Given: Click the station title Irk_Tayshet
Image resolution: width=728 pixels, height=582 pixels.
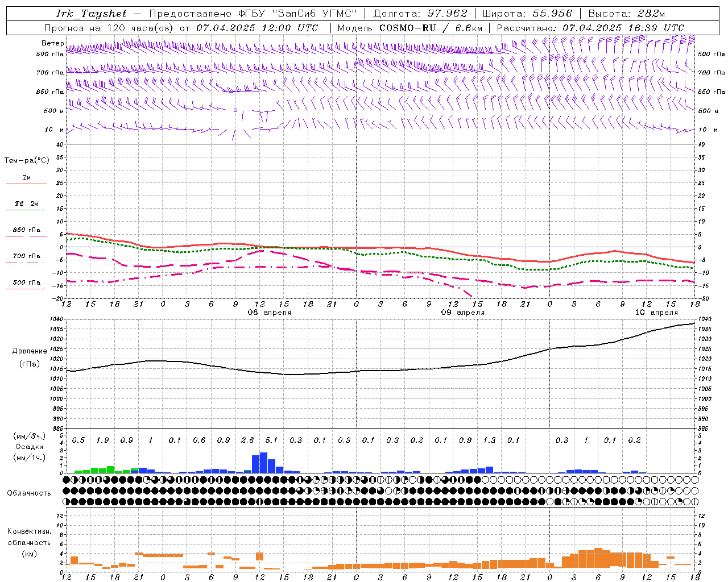Looking at the screenshot, I should coord(92,14).
